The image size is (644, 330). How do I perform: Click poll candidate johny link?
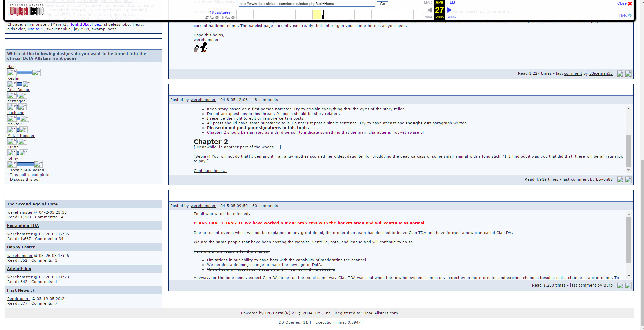(x=13, y=158)
